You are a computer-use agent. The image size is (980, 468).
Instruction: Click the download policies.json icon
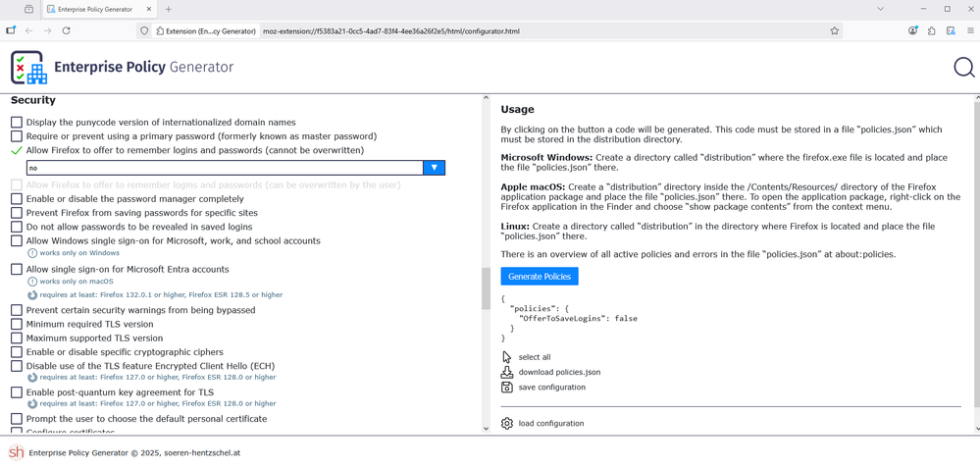507,372
